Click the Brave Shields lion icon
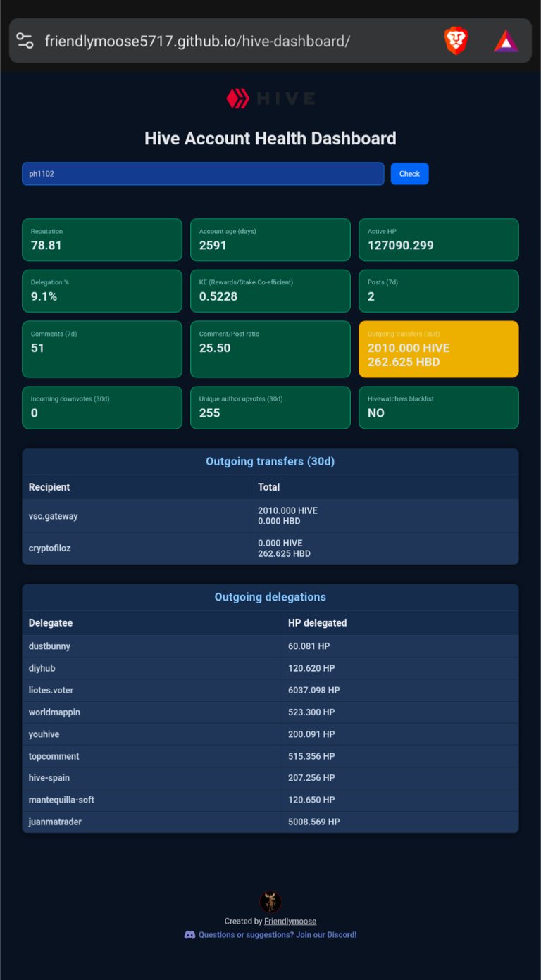Image resolution: width=541 pixels, height=980 pixels. click(x=456, y=41)
